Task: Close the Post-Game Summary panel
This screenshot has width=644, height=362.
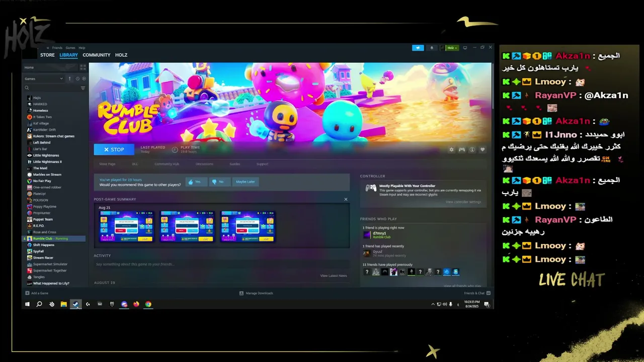Action: pyautogui.click(x=346, y=199)
